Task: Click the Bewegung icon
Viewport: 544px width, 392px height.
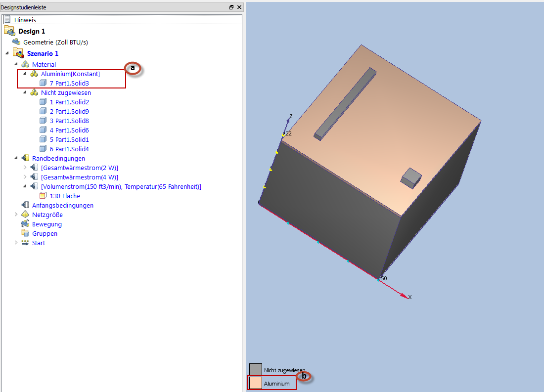Action: (25, 223)
